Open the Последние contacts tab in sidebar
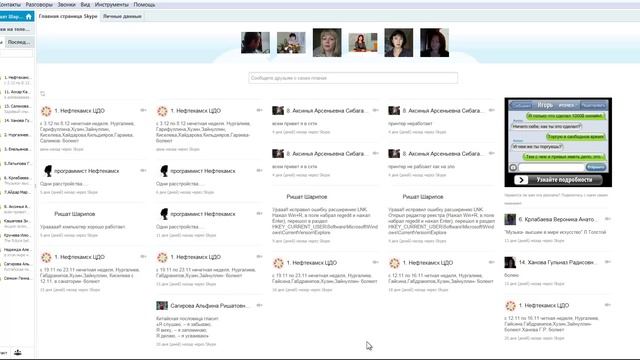The image size is (640, 360). point(19,42)
